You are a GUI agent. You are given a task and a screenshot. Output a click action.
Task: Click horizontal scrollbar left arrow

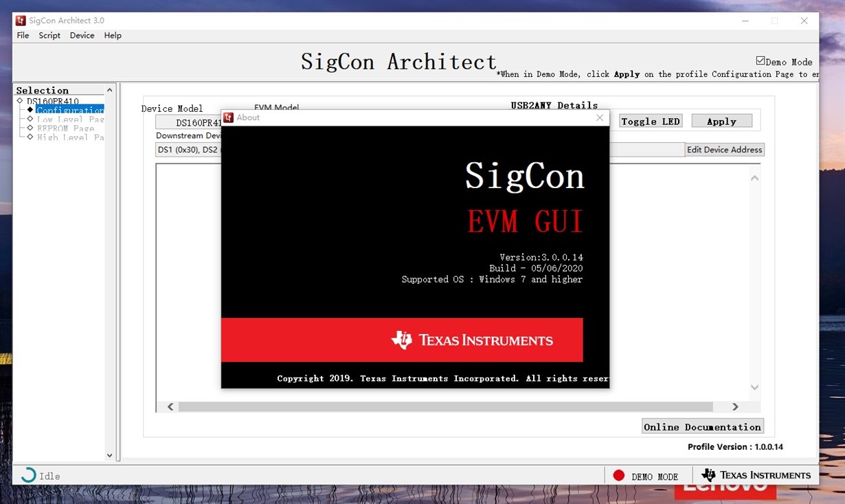pos(170,406)
